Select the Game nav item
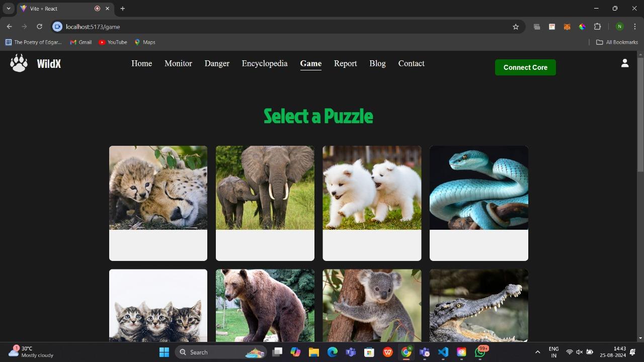The height and width of the screenshot is (362, 644). pos(310,63)
